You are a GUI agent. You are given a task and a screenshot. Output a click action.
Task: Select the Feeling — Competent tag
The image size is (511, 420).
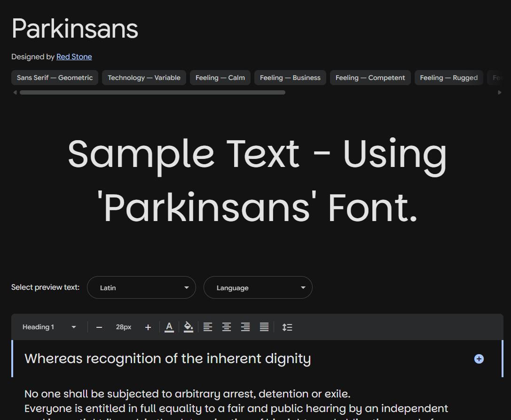370,78
